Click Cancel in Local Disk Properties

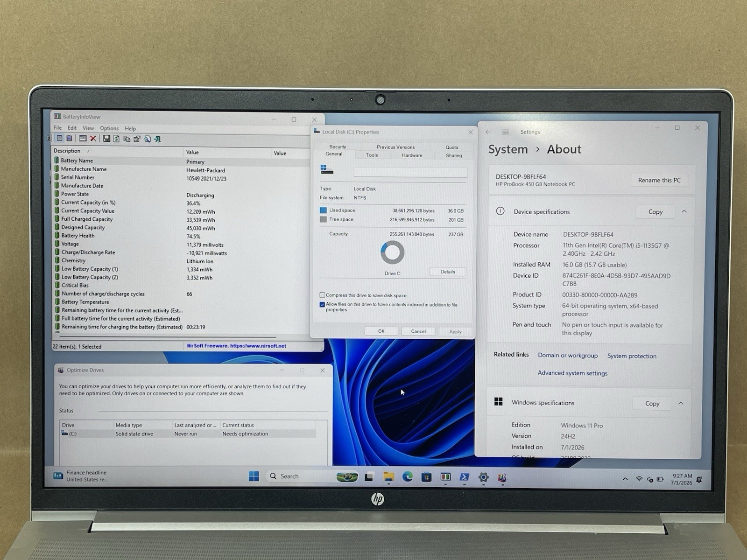(418, 331)
